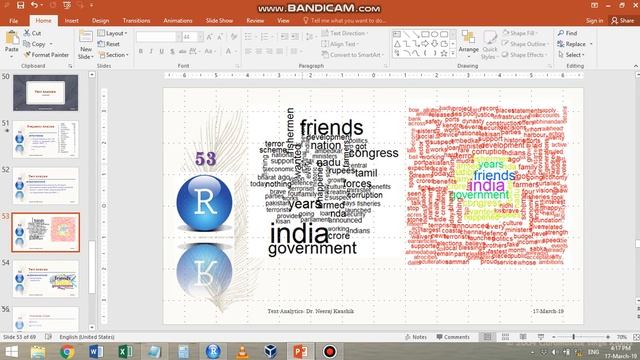Screen dimensions: 640x360
Task: Activate the Format Painter tool
Action: 46,55
